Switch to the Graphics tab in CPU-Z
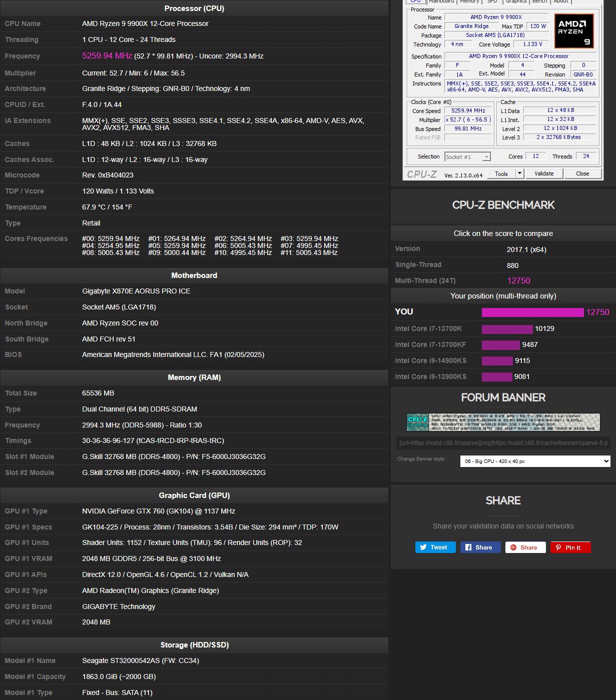The image size is (616, 700). tap(516, 1)
